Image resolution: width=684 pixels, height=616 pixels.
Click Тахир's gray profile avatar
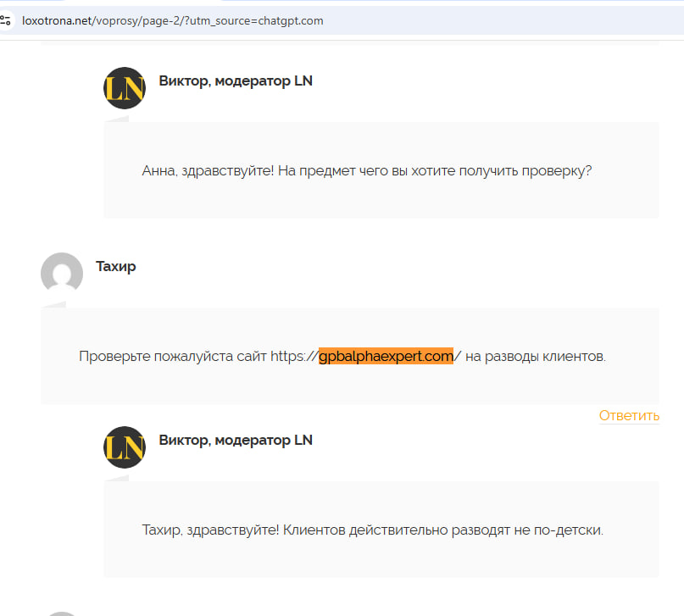pos(62,274)
